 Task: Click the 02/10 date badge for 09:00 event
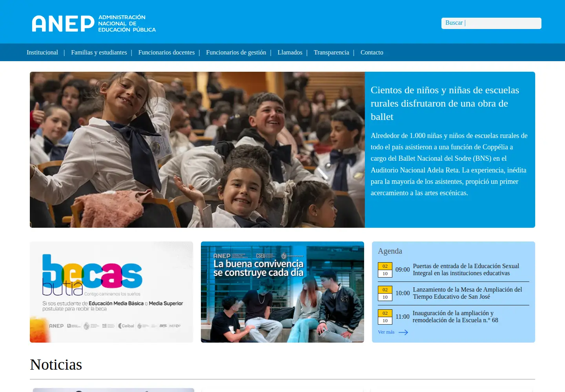coord(385,270)
